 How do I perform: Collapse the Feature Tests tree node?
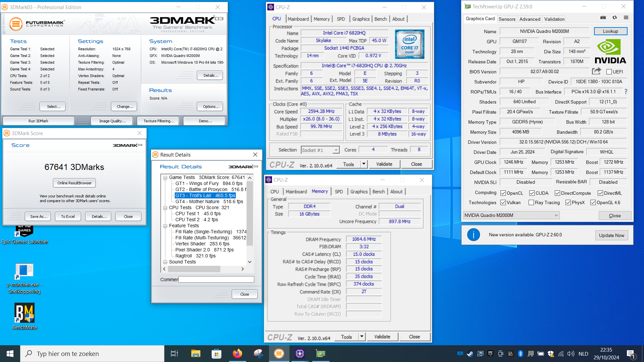pyautogui.click(x=165, y=226)
